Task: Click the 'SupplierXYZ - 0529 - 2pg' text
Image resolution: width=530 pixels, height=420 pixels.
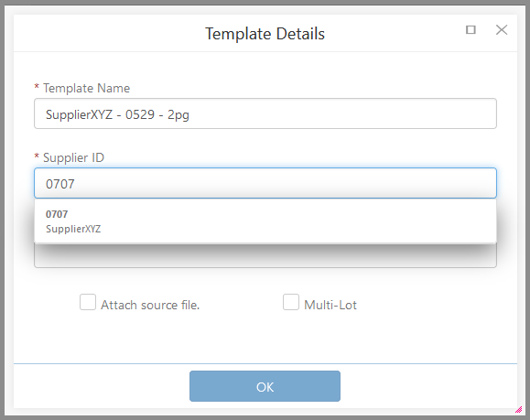Action: [117, 114]
